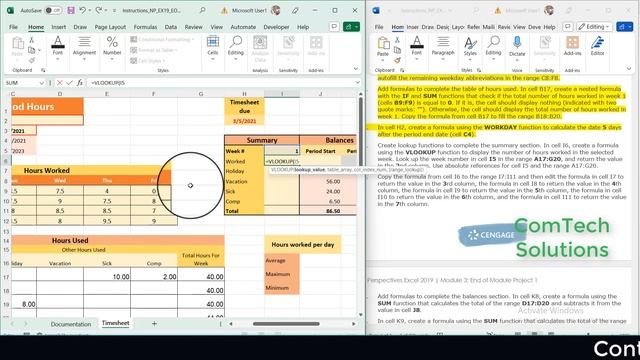The image size is (640, 360).
Task: Click the Insert Function fx icon
Action: (80, 83)
